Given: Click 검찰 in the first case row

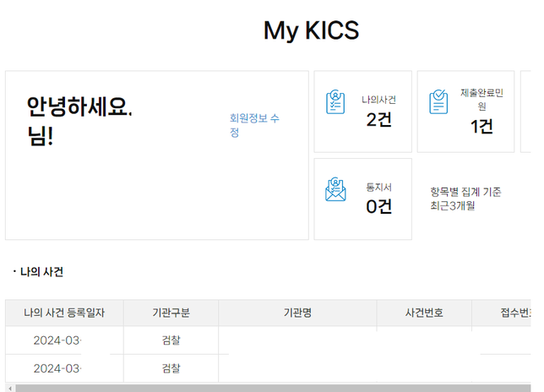Looking at the screenshot, I should tap(171, 341).
